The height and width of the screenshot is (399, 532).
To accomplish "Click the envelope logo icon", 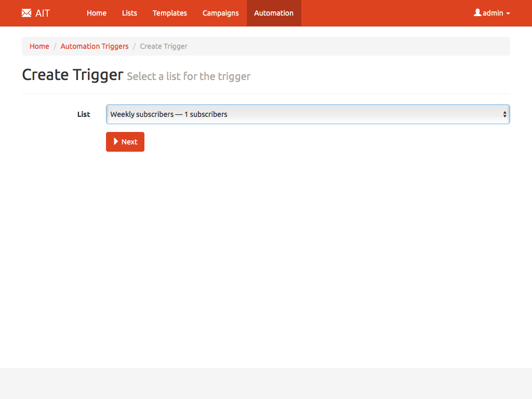I will point(26,13).
